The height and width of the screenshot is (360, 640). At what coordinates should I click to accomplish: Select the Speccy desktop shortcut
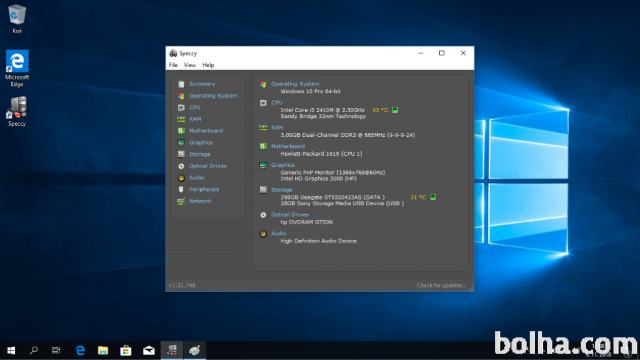coord(17,111)
